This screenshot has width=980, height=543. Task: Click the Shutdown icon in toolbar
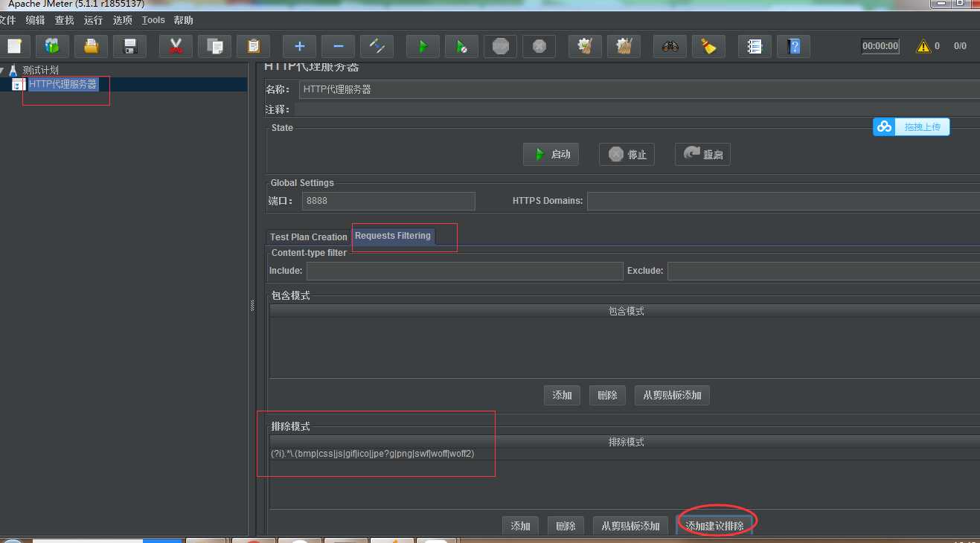point(539,46)
